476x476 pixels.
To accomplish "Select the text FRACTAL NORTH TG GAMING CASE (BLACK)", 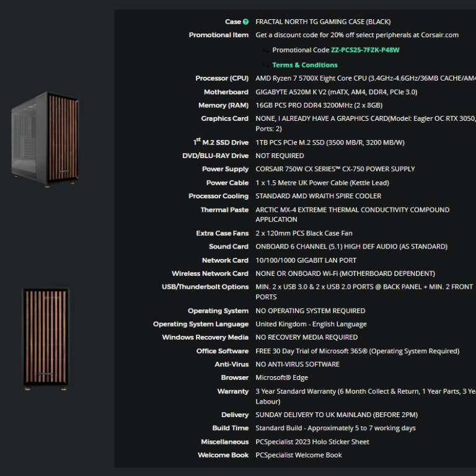I will (323, 22).
